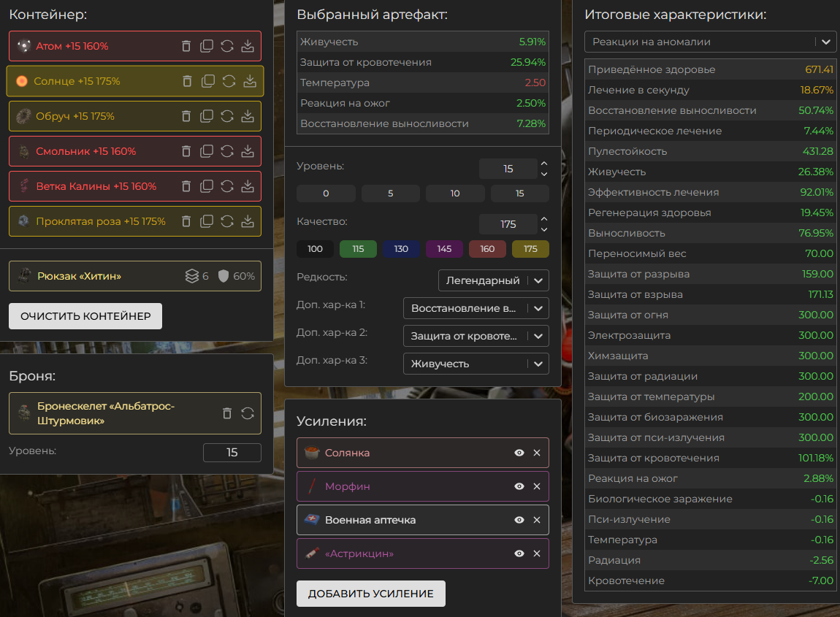Remove the Бронескелет armor with trash icon

pos(227,413)
